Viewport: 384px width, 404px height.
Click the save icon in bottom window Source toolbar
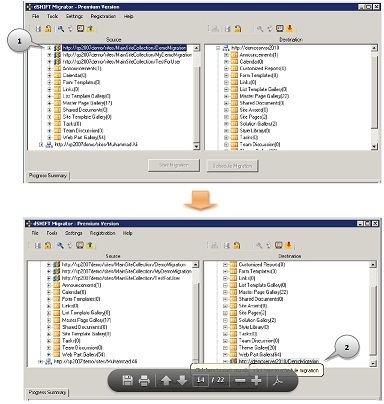(x=38, y=246)
